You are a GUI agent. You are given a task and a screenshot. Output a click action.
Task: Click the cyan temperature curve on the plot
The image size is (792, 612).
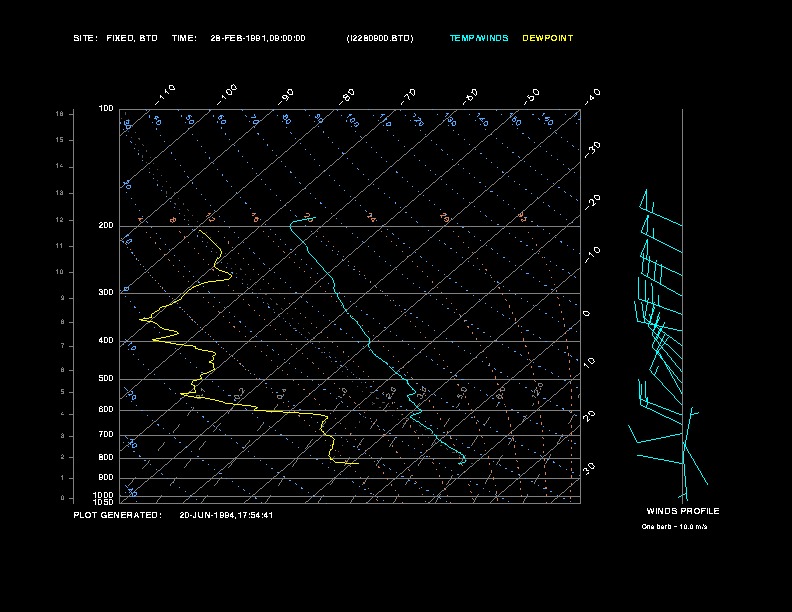[370, 341]
